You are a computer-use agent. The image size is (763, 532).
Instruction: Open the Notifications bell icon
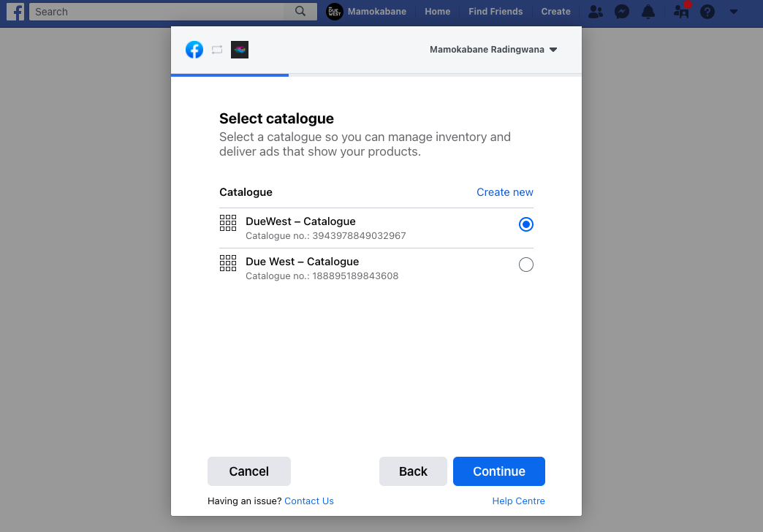coord(648,12)
